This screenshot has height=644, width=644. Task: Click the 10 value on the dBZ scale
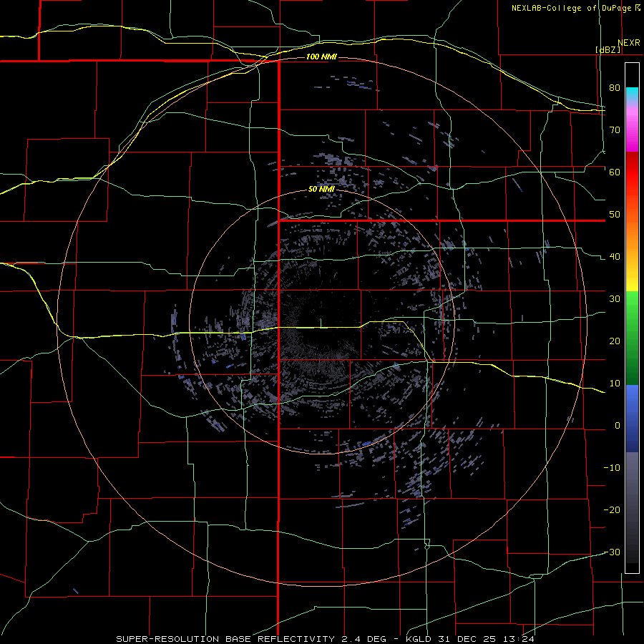point(615,384)
